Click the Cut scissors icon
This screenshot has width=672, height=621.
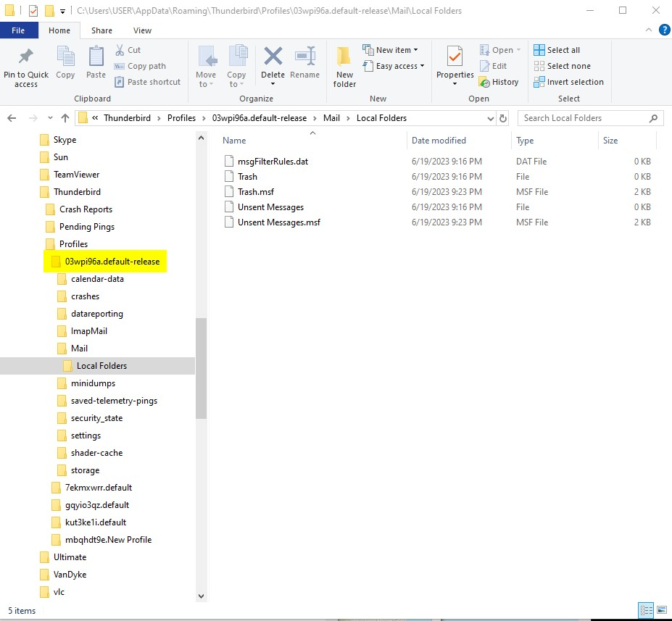click(x=120, y=50)
